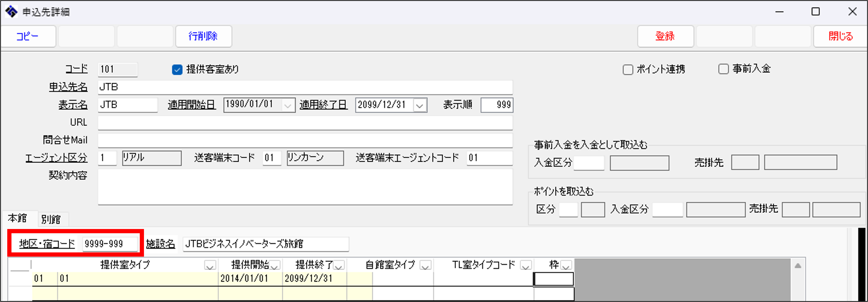The width and height of the screenshot is (868, 302).
Task: Select the 本館 tab
Action: pyautogui.click(x=18, y=219)
